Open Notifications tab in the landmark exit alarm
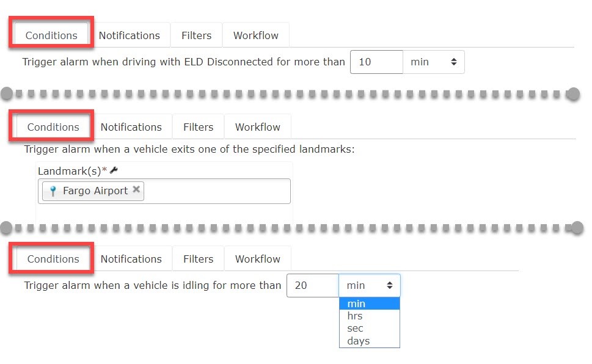The height and width of the screenshot is (364, 592). pos(131,127)
